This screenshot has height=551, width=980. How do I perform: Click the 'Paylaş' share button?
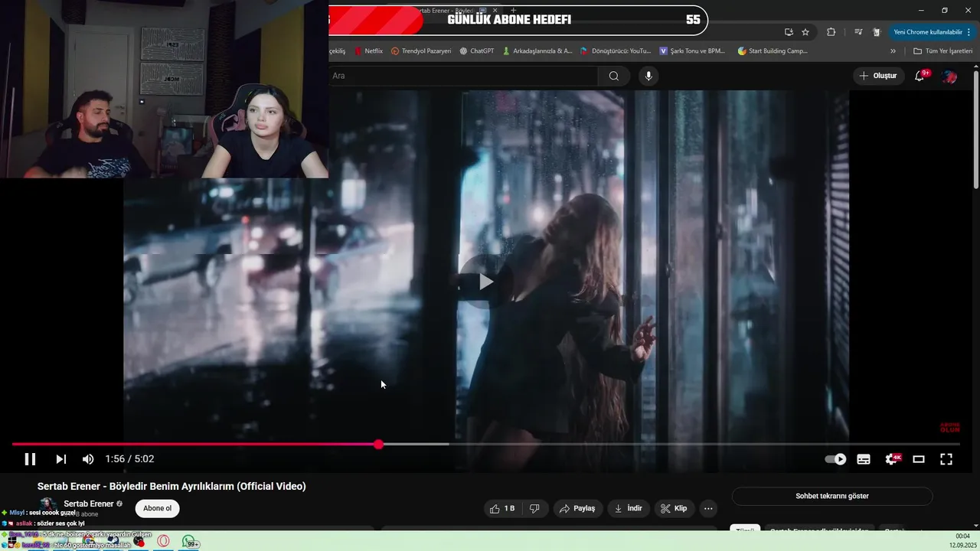pyautogui.click(x=577, y=508)
